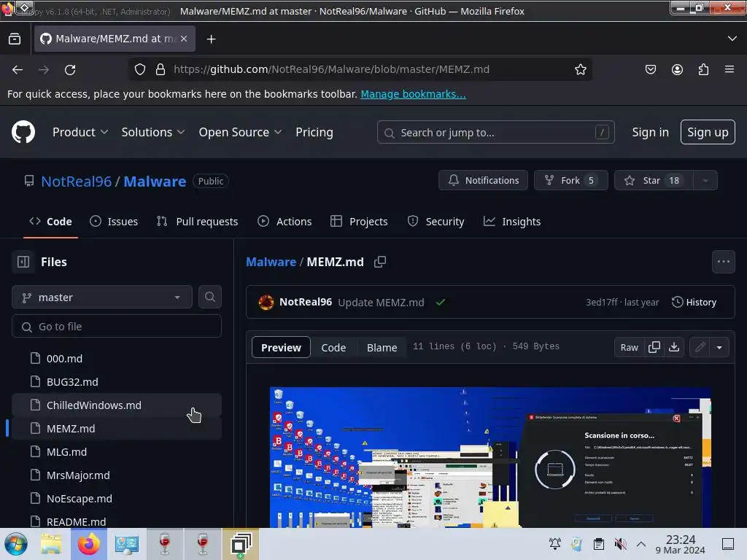Viewport: 747px width, 560px height.
Task: List all tabs chevron button
Action: click(732, 39)
